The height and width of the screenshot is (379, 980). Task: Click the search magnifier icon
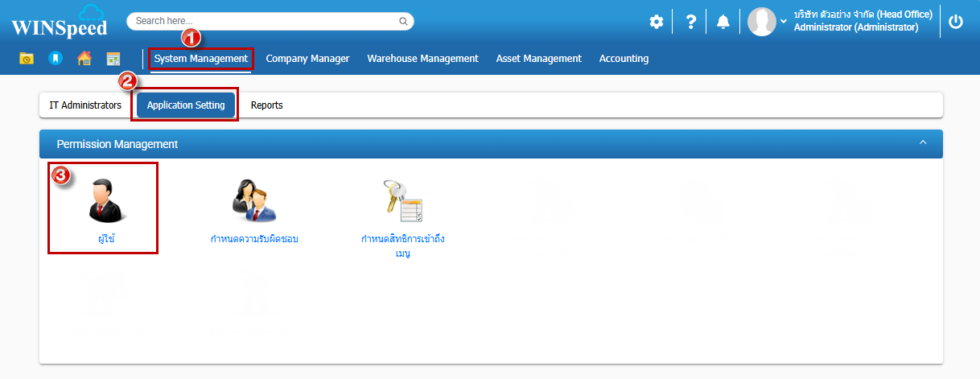[403, 21]
